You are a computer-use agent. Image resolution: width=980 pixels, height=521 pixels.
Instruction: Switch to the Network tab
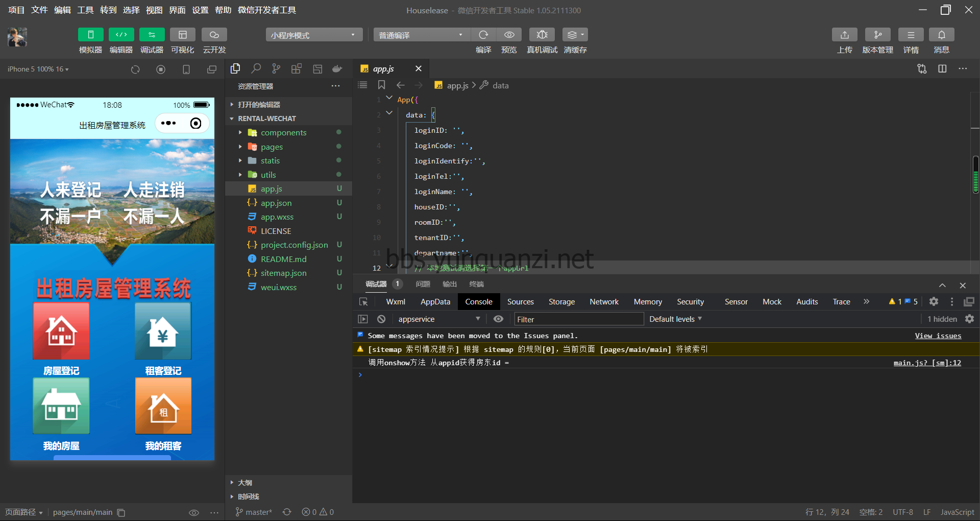point(604,302)
